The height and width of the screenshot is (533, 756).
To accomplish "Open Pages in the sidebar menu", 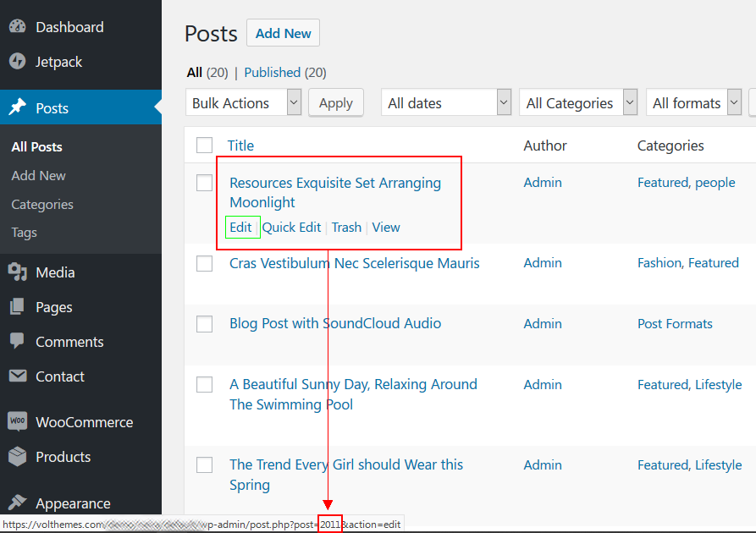I will pyautogui.click(x=54, y=307).
